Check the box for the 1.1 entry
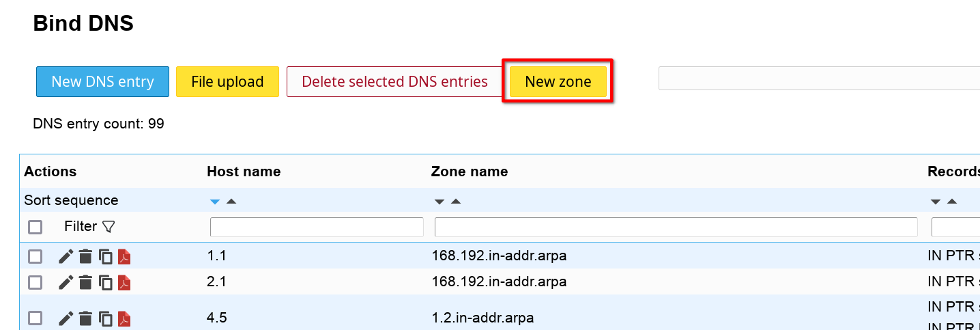 pyautogui.click(x=35, y=257)
